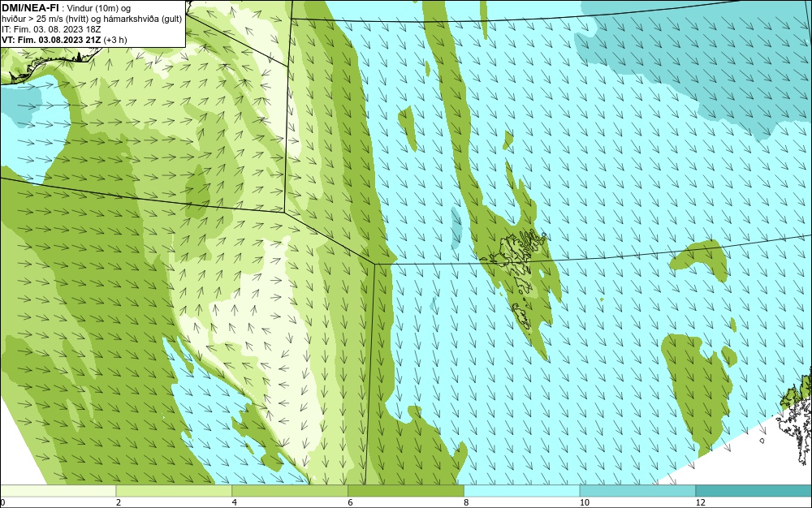Click the "DMI/NEA-FI" title text

click(x=31, y=8)
